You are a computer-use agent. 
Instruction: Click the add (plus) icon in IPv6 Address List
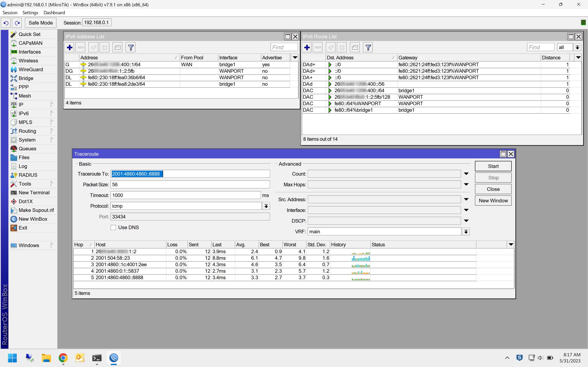(x=70, y=47)
